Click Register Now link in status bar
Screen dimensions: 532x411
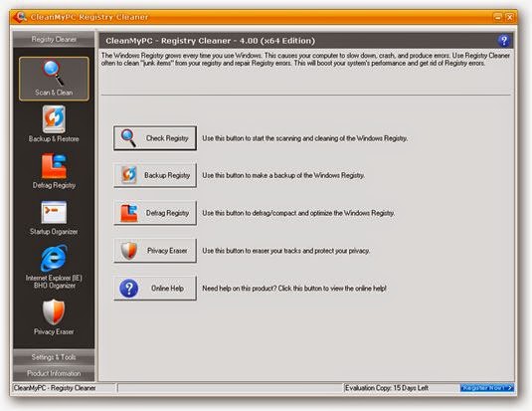point(487,388)
